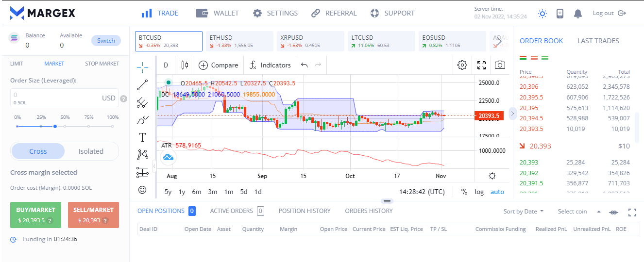
Task: Select the text annotation tool
Action: pos(142,137)
